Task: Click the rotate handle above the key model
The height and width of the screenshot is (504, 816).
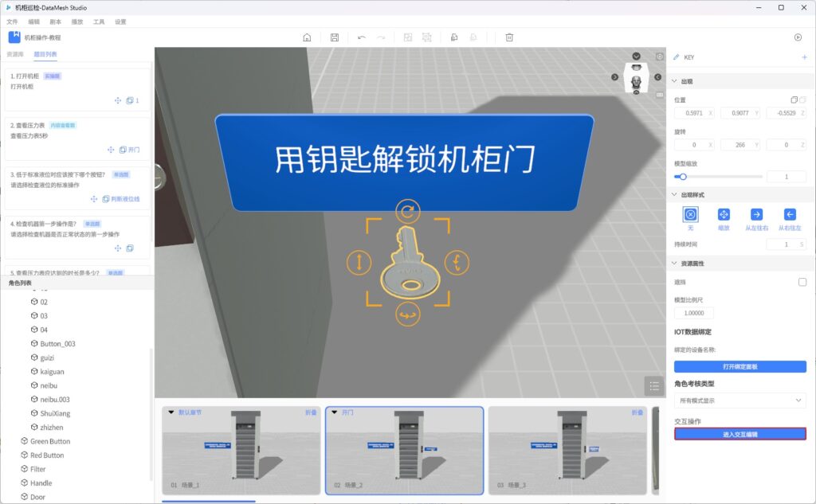Action: pos(407,211)
